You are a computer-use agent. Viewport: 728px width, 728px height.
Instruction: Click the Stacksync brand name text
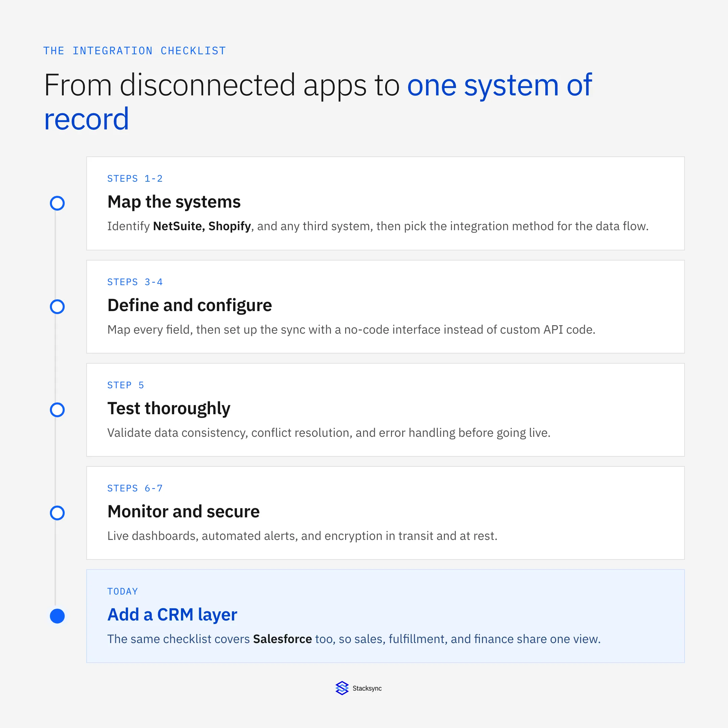click(x=367, y=689)
